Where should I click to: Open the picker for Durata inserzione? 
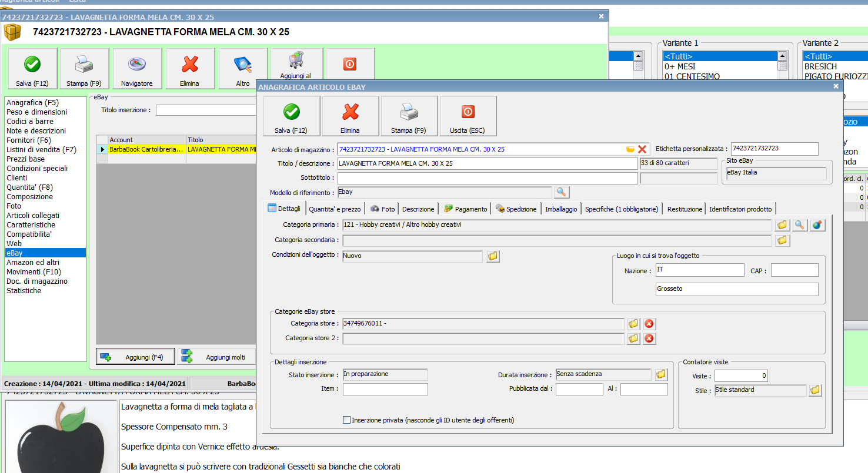(661, 374)
